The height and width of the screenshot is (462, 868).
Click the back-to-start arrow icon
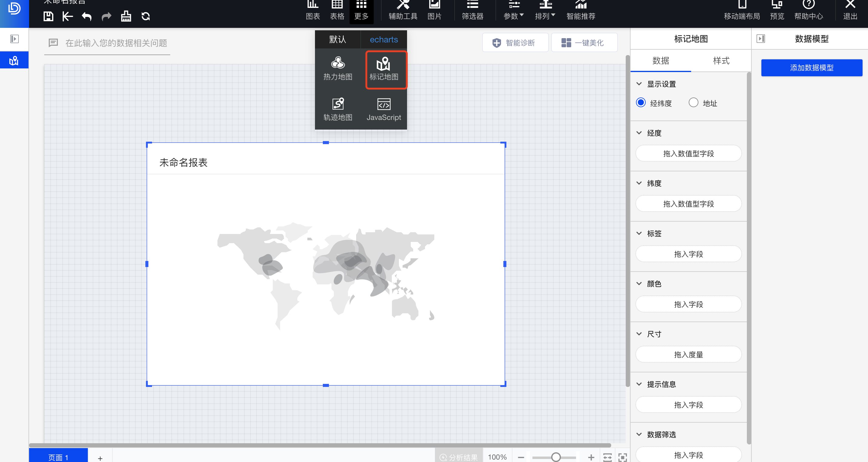tap(68, 16)
